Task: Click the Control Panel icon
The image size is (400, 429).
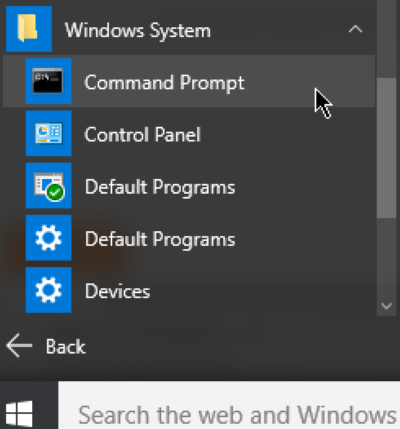Action: tap(49, 133)
